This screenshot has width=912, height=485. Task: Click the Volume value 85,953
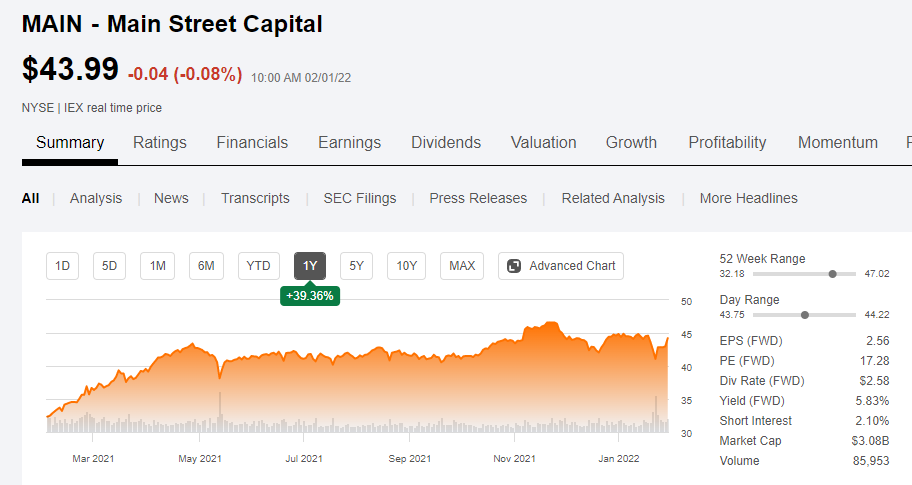[871, 461]
